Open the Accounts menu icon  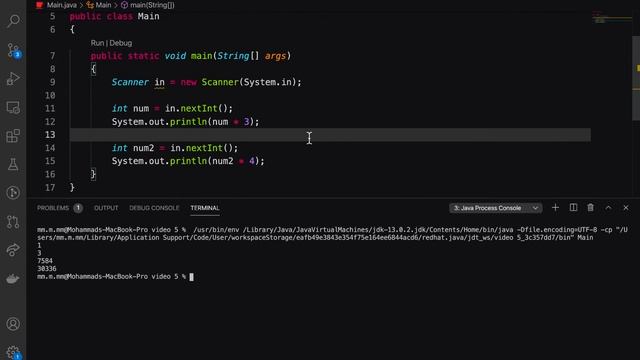pos(13,324)
